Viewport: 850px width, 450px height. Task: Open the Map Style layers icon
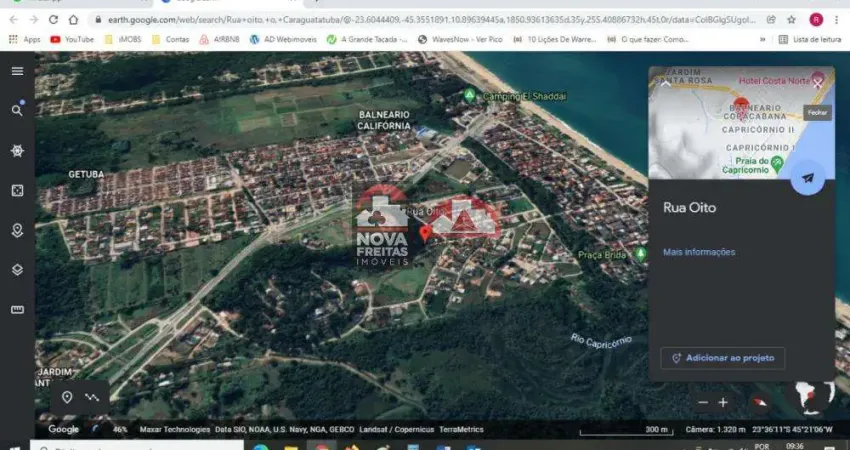click(x=17, y=270)
